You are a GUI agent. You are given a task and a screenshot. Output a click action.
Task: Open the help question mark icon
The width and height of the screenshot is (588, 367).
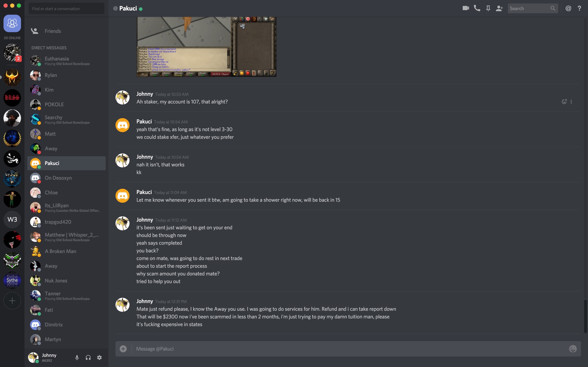tap(579, 9)
